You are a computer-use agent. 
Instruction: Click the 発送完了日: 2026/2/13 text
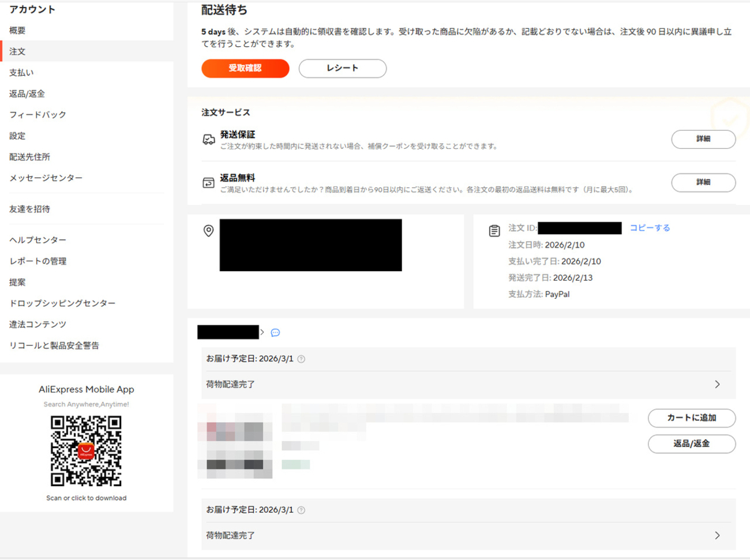550,278
